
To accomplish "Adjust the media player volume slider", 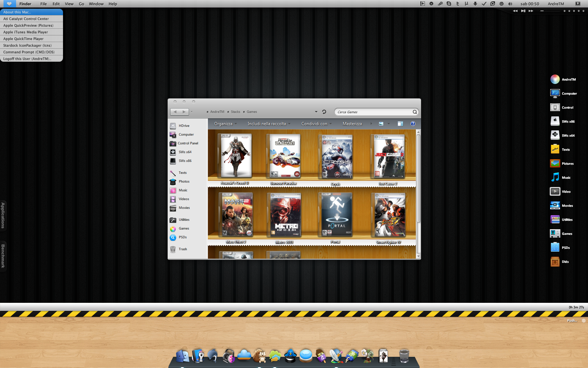I will point(549,11).
